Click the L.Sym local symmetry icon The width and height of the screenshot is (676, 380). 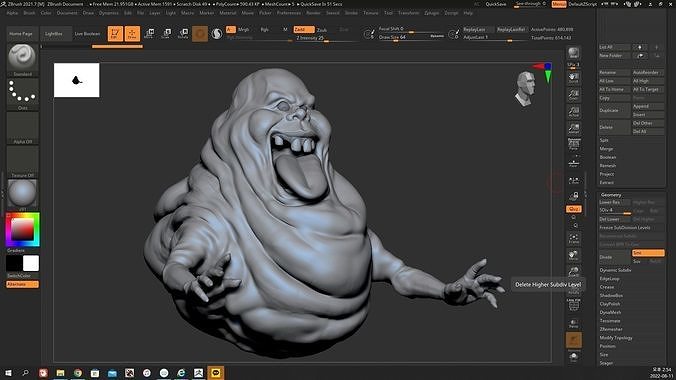click(x=573, y=180)
